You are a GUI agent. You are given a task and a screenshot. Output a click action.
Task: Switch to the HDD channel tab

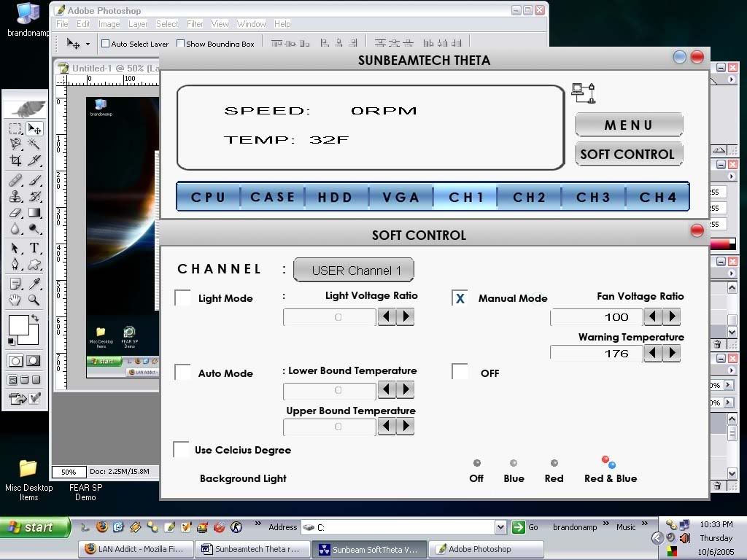(x=336, y=197)
